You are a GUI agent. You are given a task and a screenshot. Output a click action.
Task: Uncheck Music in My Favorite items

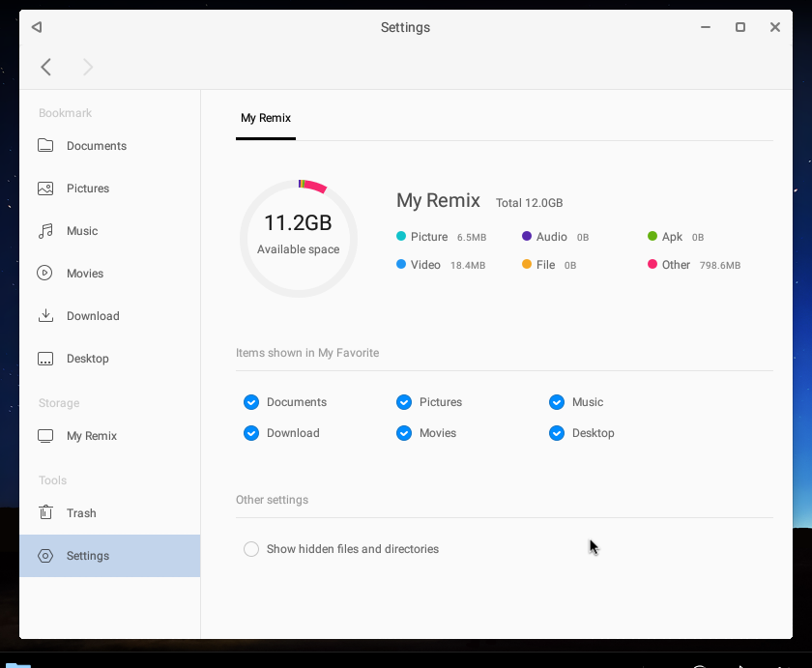[x=557, y=402]
